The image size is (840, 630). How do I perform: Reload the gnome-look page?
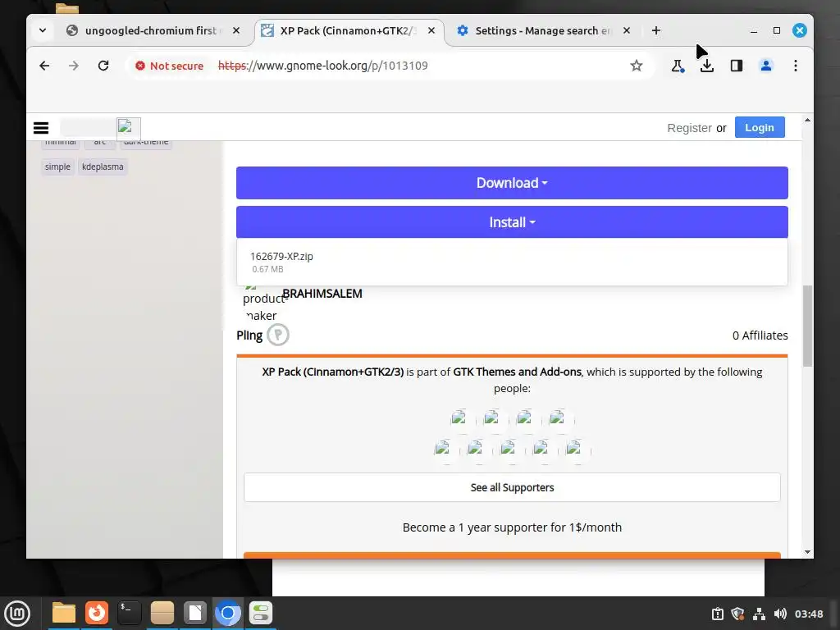(103, 66)
